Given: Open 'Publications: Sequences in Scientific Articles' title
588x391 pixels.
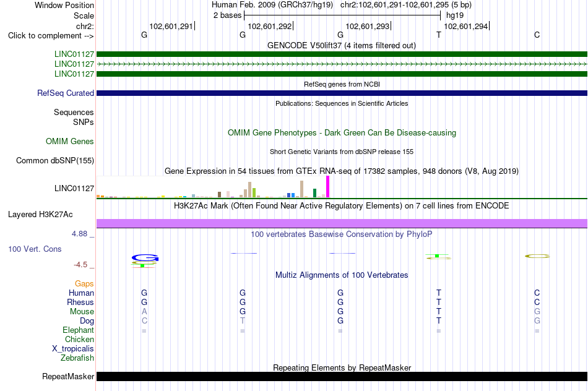Looking at the screenshot, I should [342, 103].
